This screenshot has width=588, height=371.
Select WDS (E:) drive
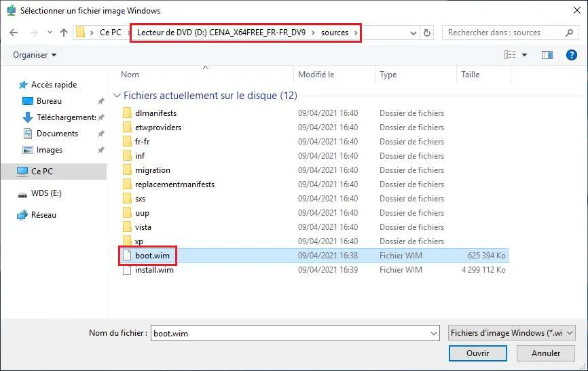pos(46,193)
